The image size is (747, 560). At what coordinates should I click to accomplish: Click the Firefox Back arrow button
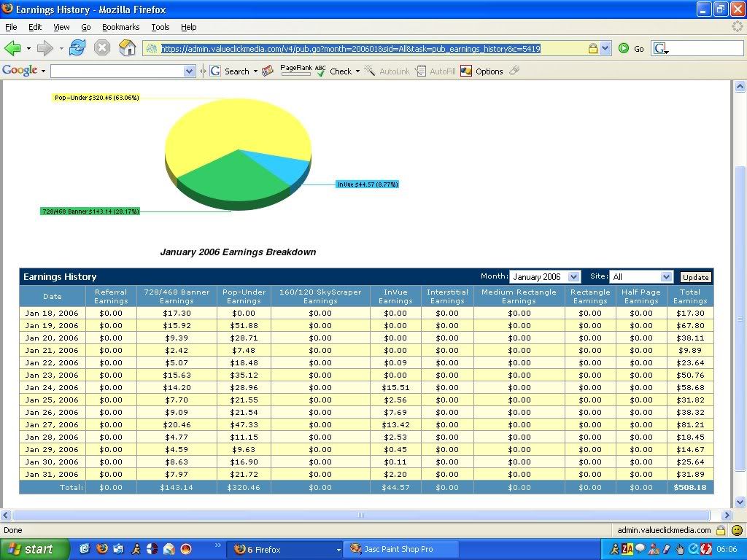12,48
